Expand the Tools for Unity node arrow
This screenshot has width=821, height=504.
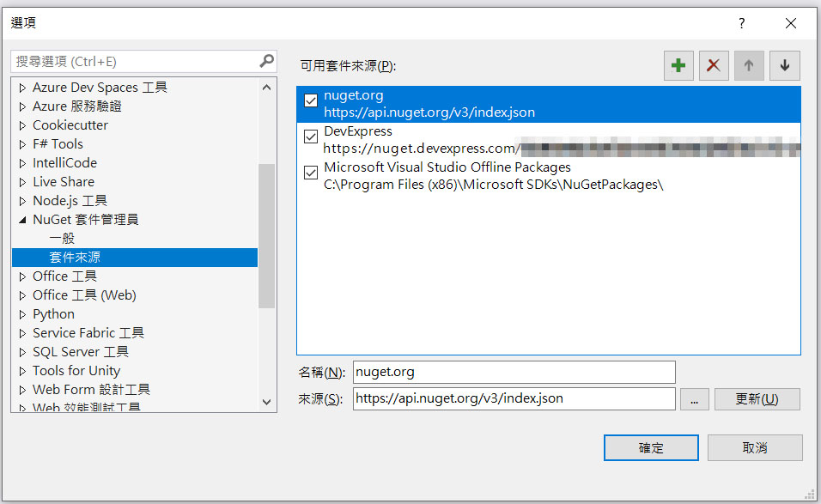pos(22,371)
